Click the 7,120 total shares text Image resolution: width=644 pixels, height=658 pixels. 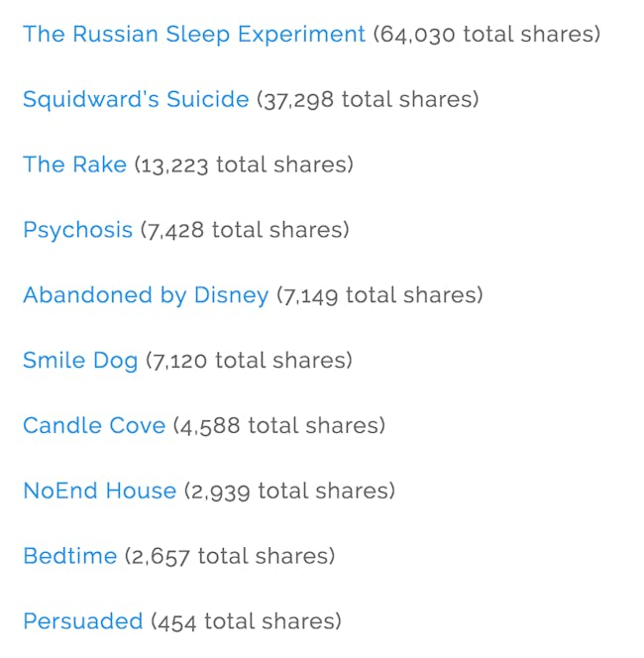250,361
